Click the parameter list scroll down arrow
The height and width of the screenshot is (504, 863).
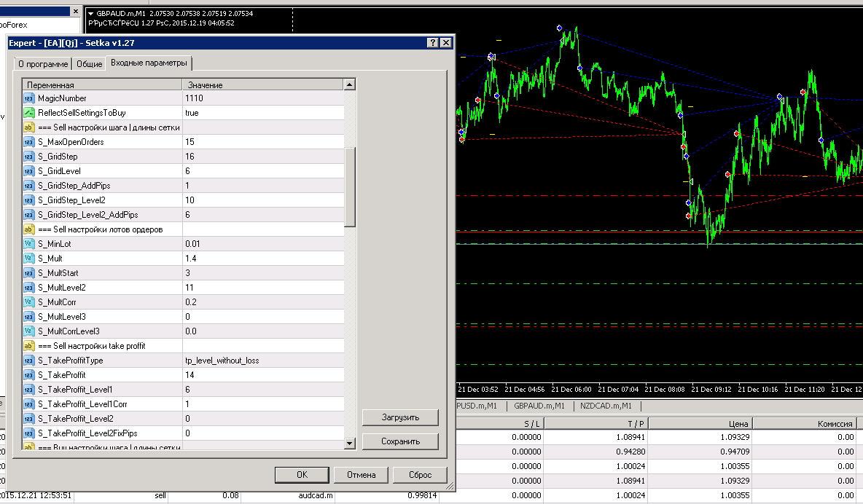349,443
